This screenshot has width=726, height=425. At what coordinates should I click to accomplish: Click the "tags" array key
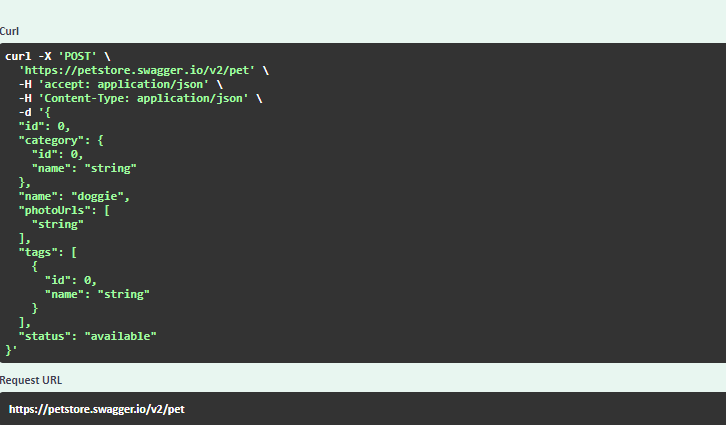pyautogui.click(x=38, y=252)
